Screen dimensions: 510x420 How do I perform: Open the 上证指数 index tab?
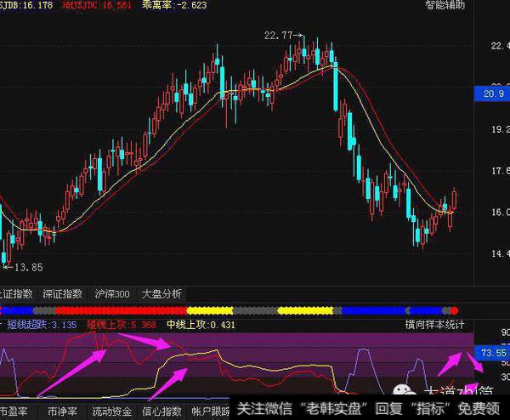pyautogui.click(x=16, y=294)
